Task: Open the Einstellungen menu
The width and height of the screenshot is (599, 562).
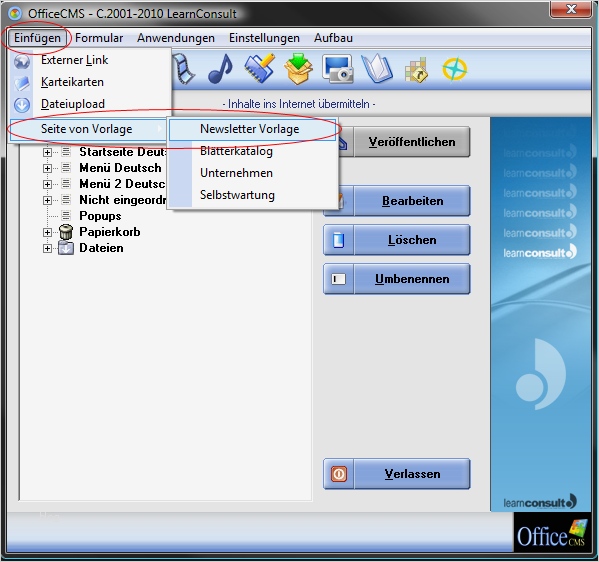Action: click(264, 38)
